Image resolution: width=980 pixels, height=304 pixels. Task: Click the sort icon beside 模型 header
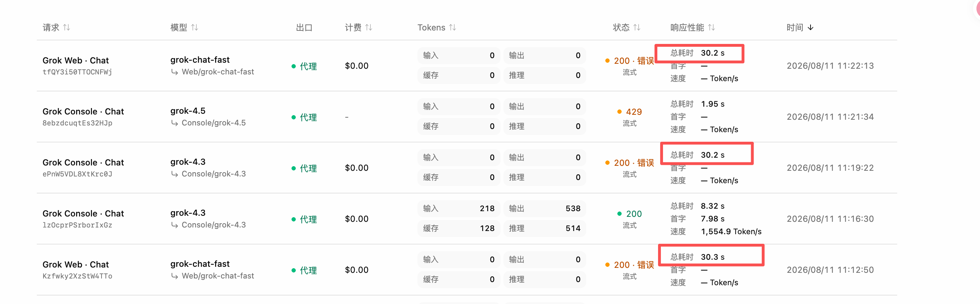[x=195, y=27]
